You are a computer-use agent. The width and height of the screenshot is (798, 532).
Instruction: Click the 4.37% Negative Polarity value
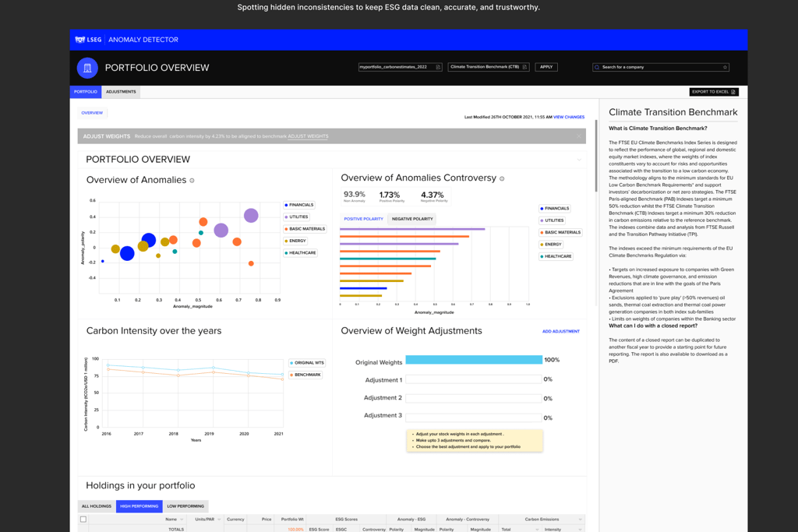pos(432,195)
